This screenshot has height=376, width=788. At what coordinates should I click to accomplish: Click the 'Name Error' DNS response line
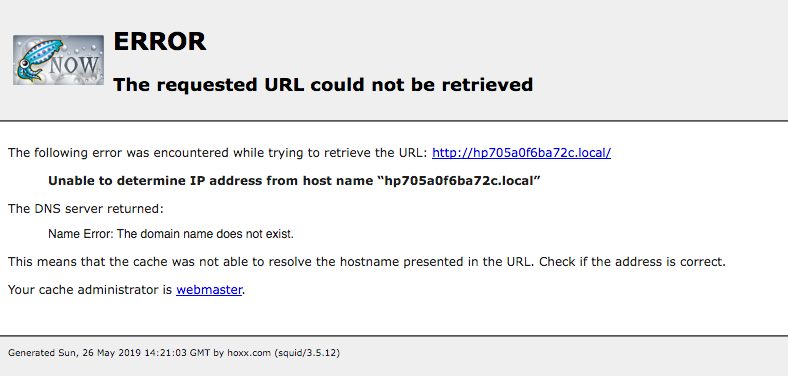point(171,234)
